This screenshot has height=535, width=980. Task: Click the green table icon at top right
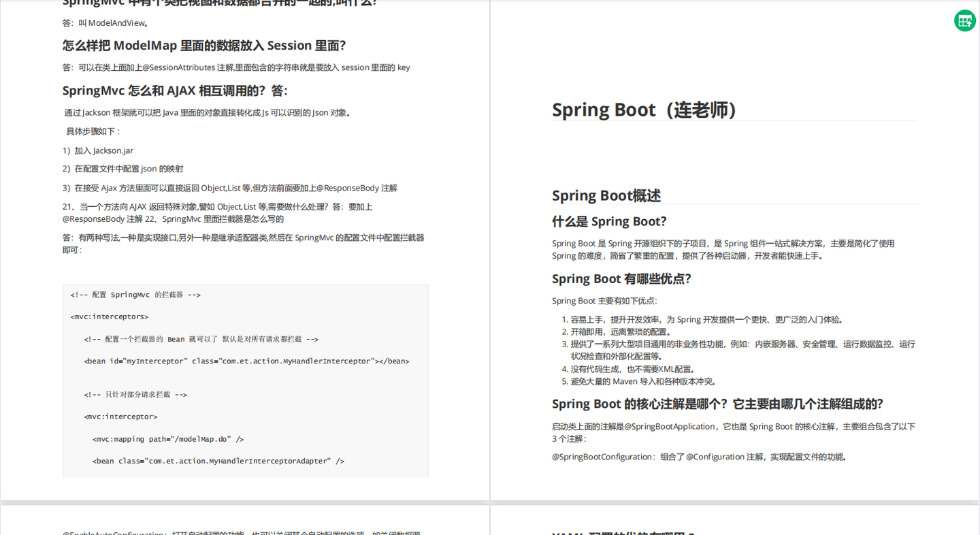coord(964,20)
